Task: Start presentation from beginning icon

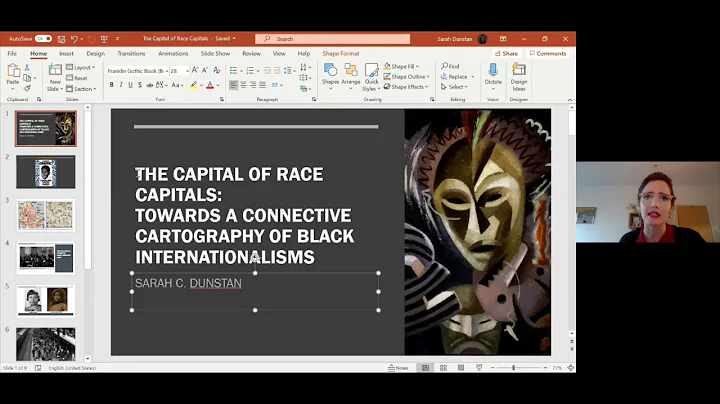Action: click(104, 39)
